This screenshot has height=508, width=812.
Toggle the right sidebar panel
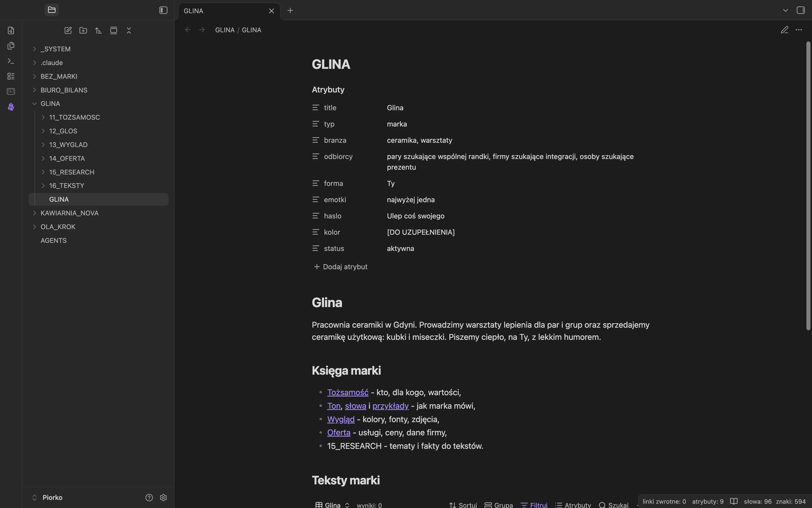tap(801, 10)
